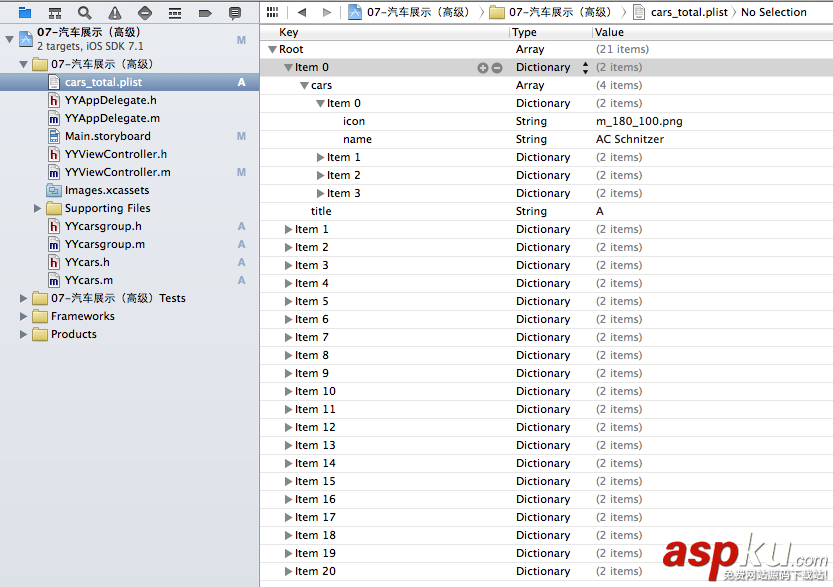Image resolution: width=833 pixels, height=587 pixels.
Task: Click the project breadcrumb 07-汽车展示（高级）
Action: (409, 12)
